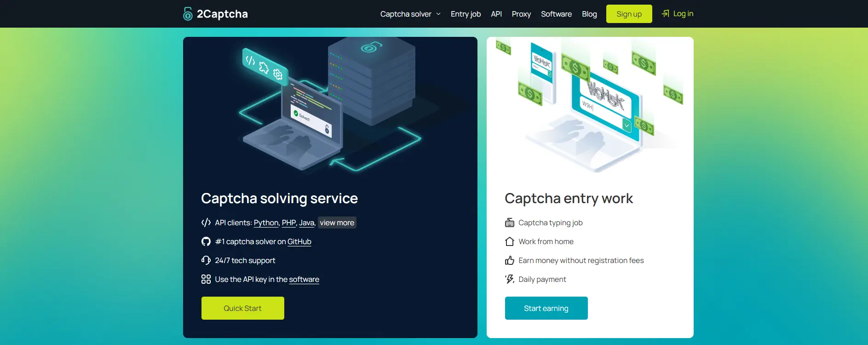Click the 2Captcha lock logo icon
The width and height of the screenshot is (868, 345).
point(188,14)
